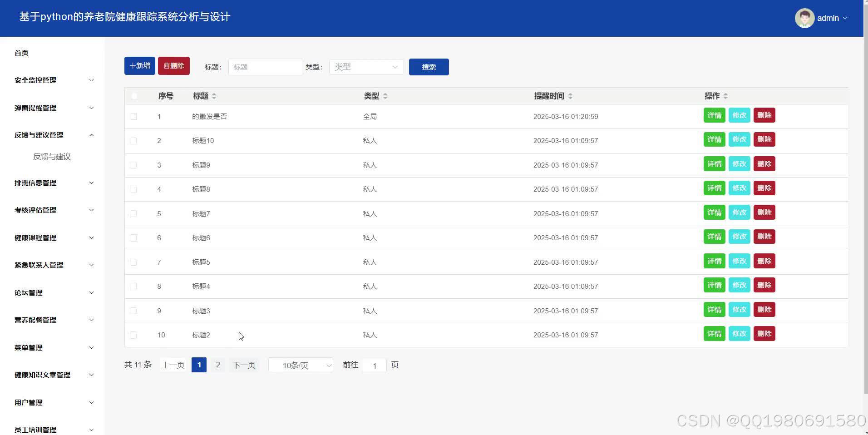
Task: Select 首页 in the sidebar menu
Action: [21, 53]
